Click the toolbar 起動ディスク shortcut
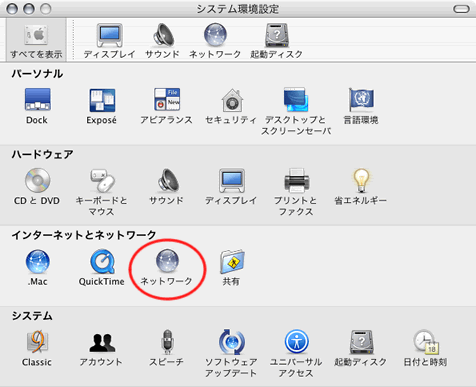 (276, 41)
